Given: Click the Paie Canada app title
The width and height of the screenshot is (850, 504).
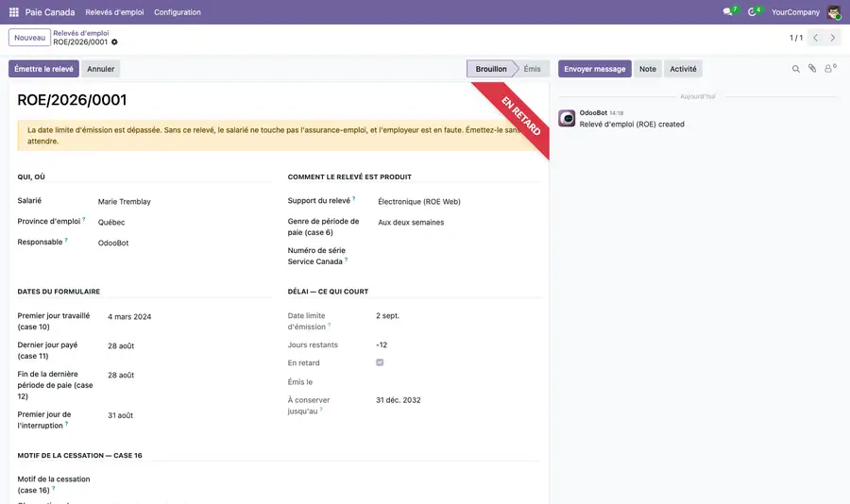Looking at the screenshot, I should pyautogui.click(x=50, y=12).
